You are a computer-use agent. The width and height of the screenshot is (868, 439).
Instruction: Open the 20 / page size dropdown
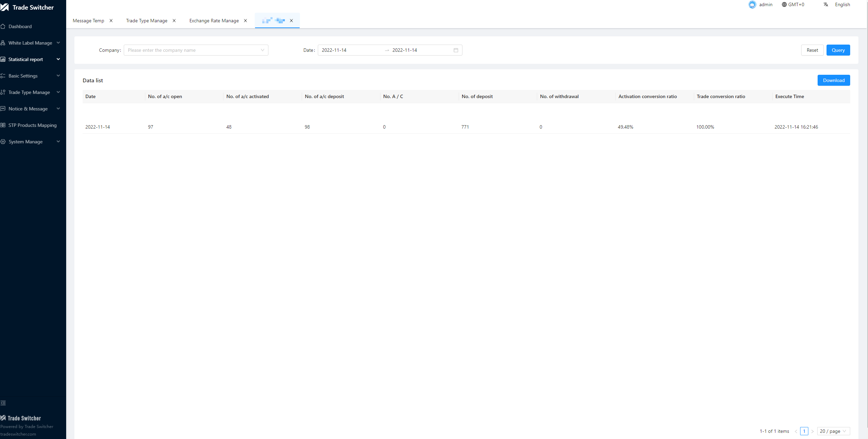(x=833, y=431)
